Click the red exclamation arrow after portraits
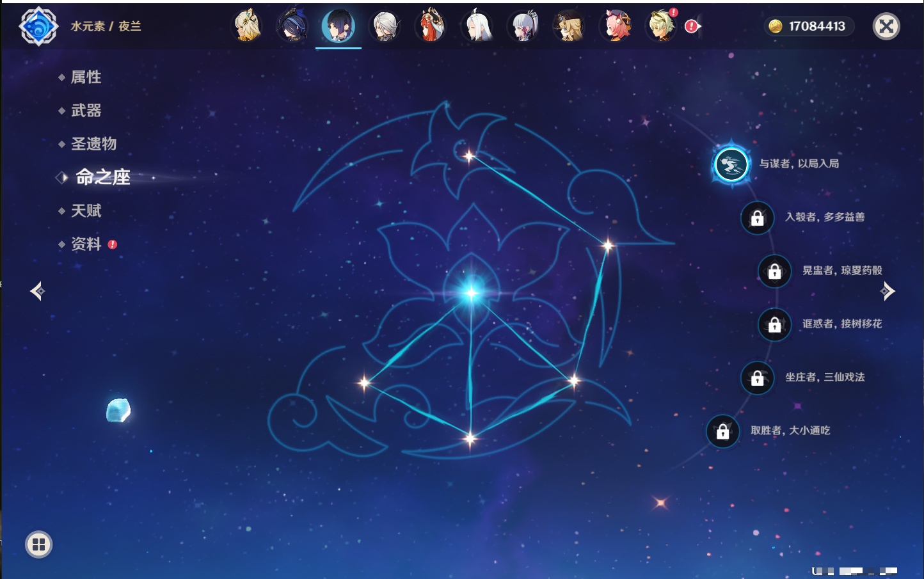The height and width of the screenshot is (579, 924). (x=693, y=26)
